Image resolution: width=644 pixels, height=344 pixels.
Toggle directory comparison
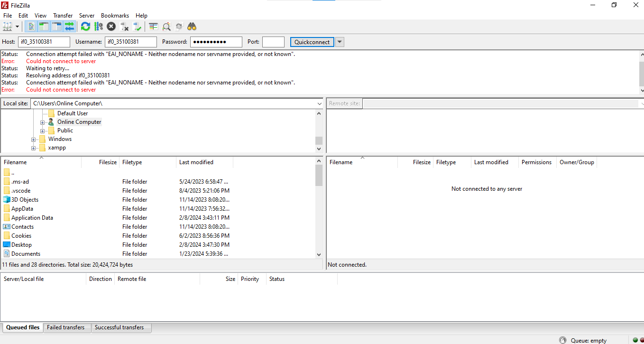[166, 27]
